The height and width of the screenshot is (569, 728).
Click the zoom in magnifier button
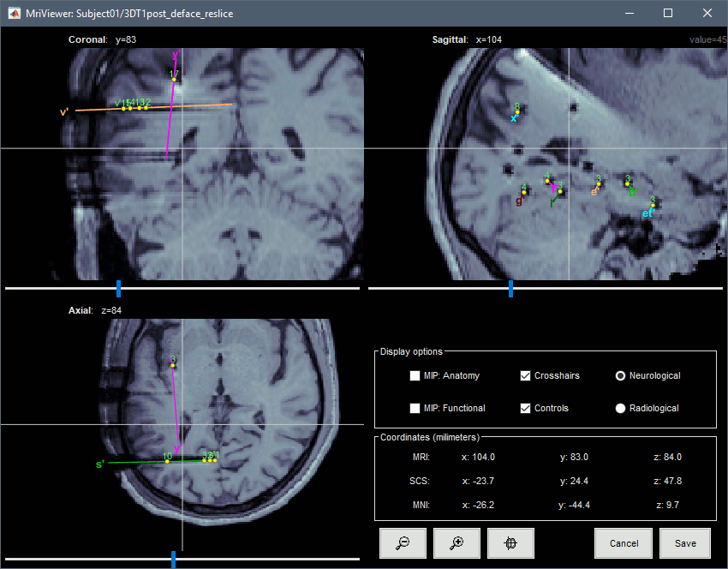click(x=456, y=543)
